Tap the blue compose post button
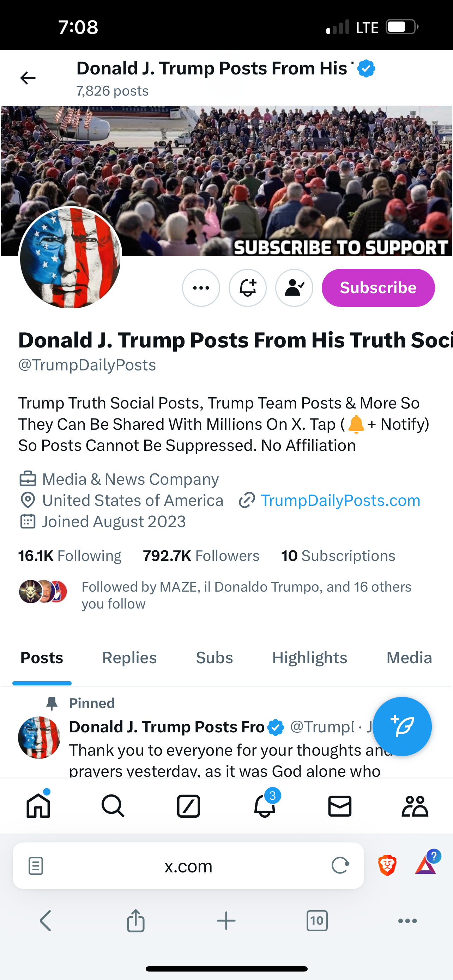This screenshot has width=453, height=980. pos(402,726)
